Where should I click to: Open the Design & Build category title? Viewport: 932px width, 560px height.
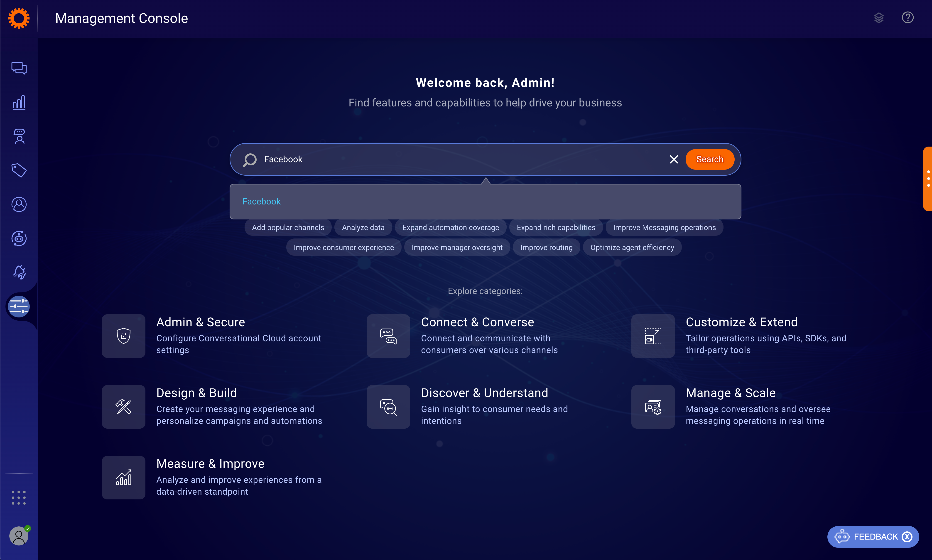pos(196,393)
